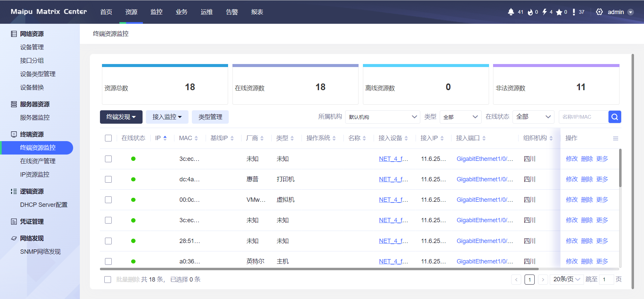This screenshot has width=644, height=299.
Task: Switch to the 告警 top menu
Action: [x=232, y=12]
